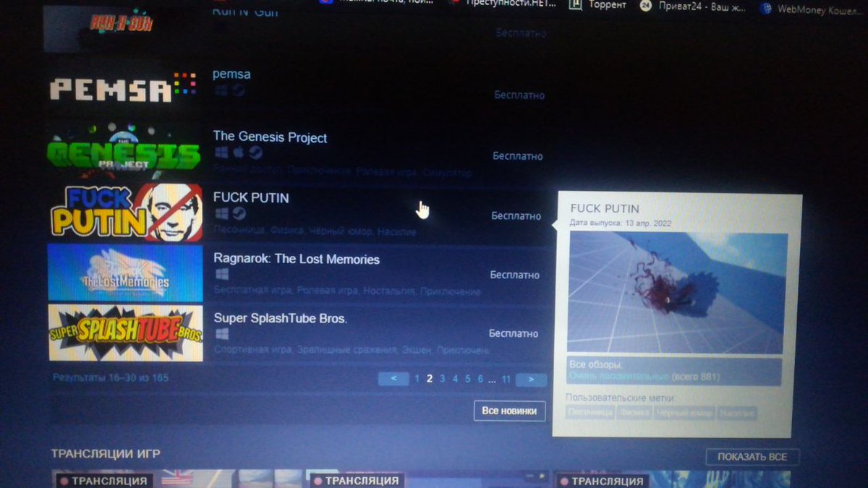Go to results page 4

click(x=455, y=378)
